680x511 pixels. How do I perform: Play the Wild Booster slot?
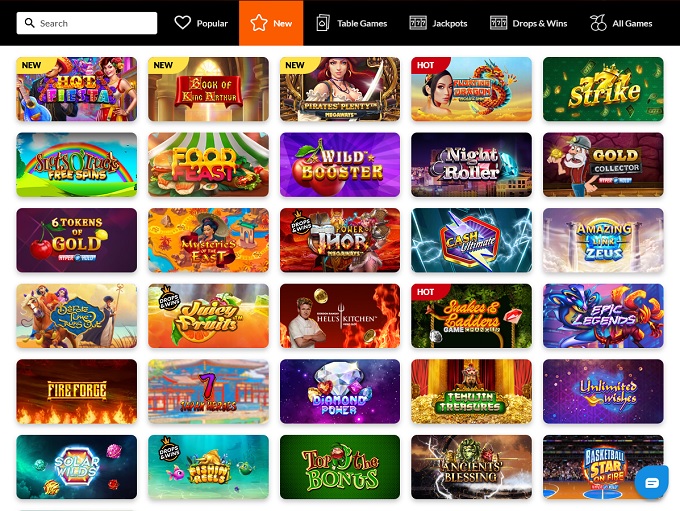click(340, 164)
